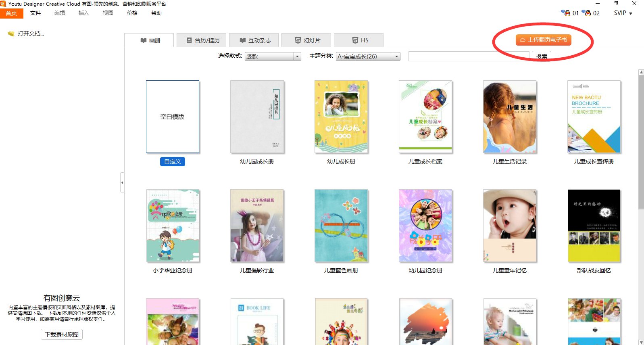Click the scroll down arrow of template list
The width and height of the screenshot is (644, 345).
[x=641, y=342]
